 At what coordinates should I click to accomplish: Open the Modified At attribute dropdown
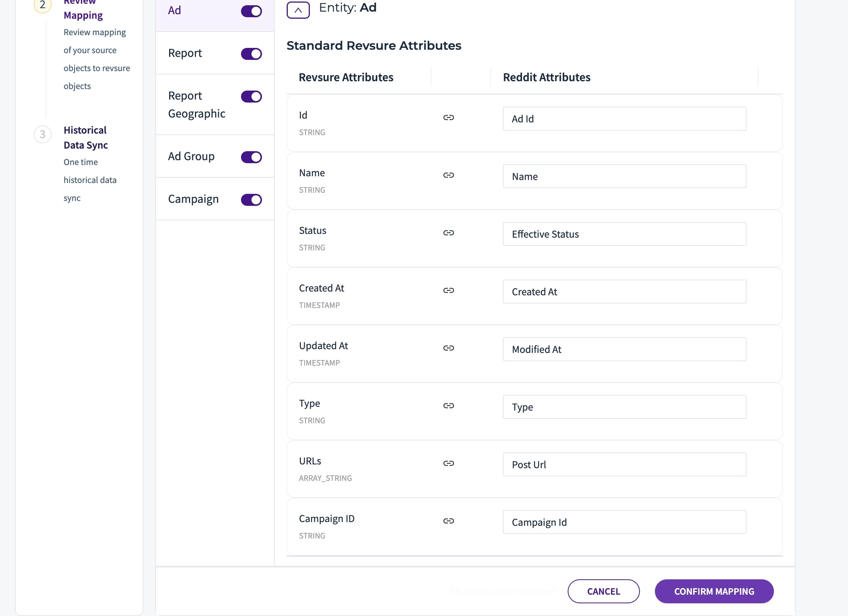pyautogui.click(x=624, y=350)
